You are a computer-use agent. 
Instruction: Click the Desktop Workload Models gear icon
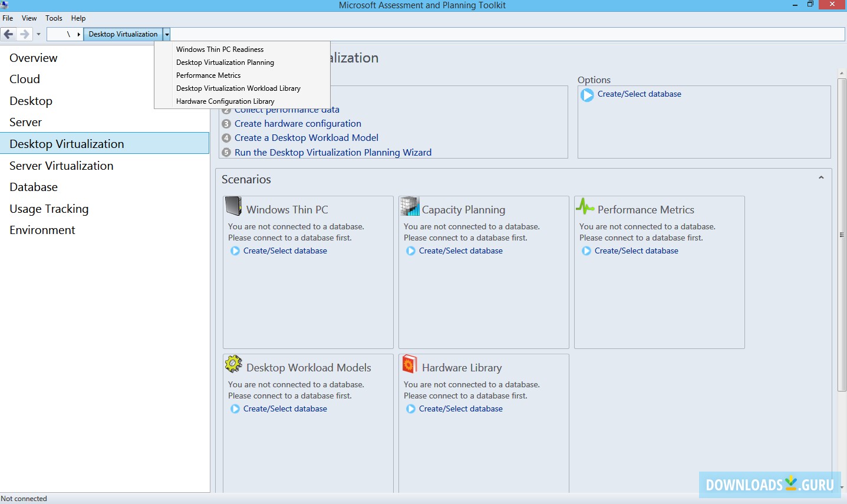coord(233,364)
